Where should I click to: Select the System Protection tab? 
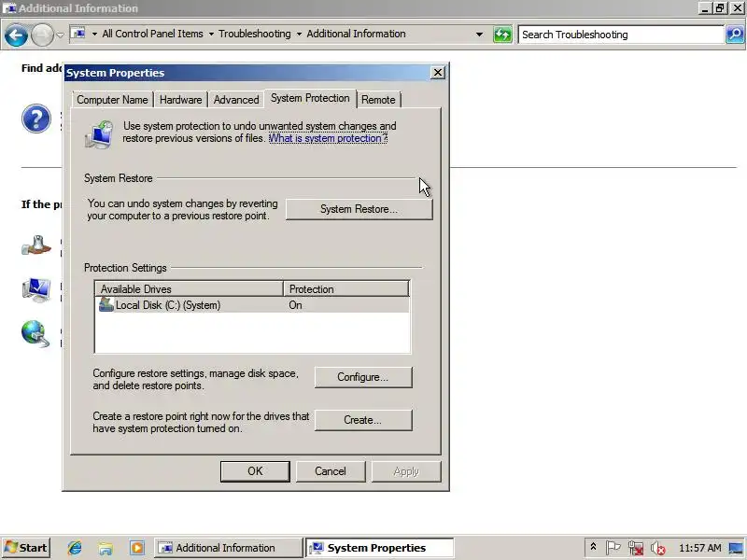[310, 98]
